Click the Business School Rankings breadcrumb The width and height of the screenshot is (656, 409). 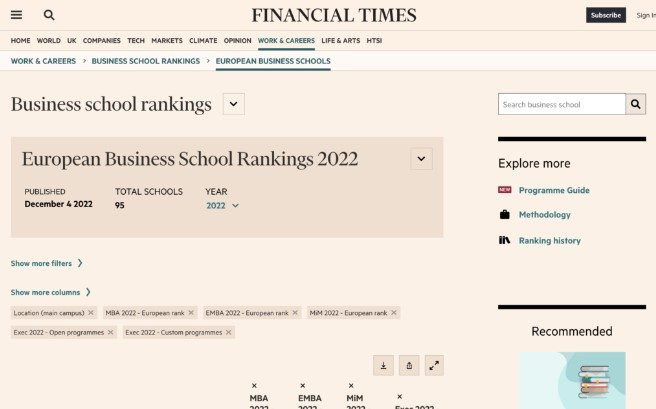[146, 61]
